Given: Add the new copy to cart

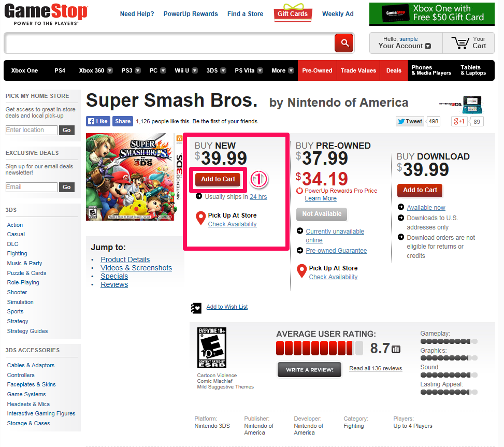Looking at the screenshot, I should point(218,179).
